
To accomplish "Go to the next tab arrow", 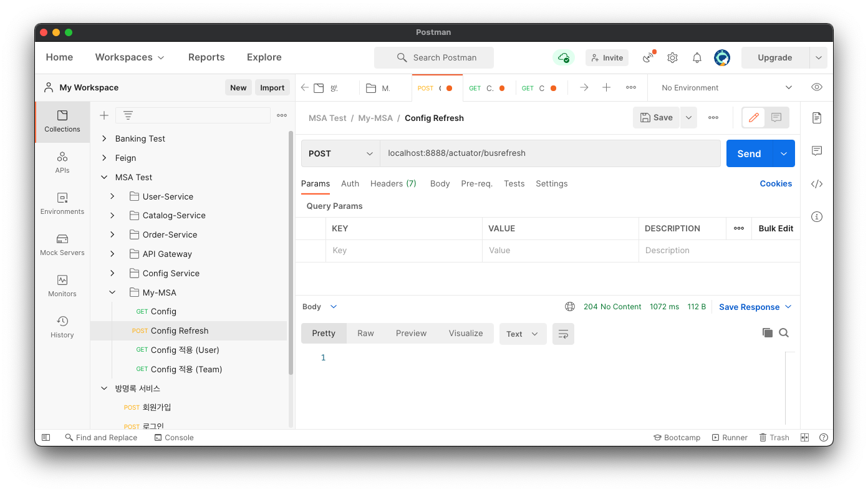I will point(584,88).
